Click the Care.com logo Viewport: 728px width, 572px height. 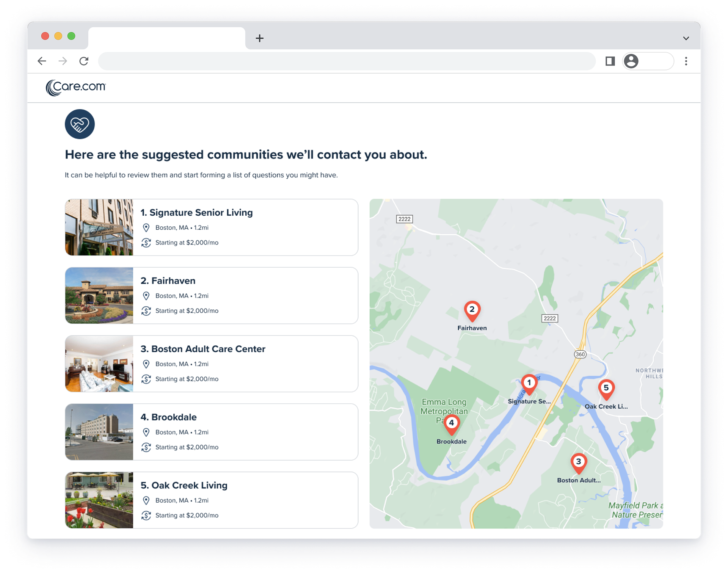pyautogui.click(x=75, y=88)
